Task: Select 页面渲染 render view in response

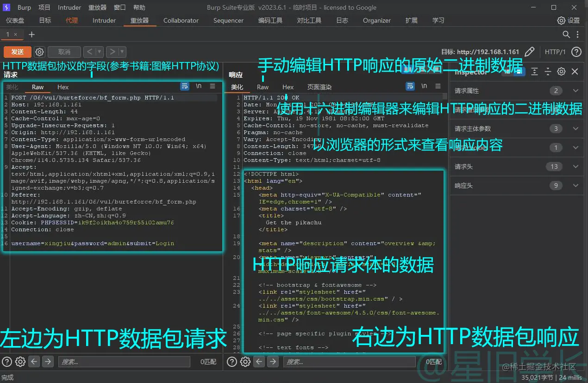Action: tap(319, 87)
